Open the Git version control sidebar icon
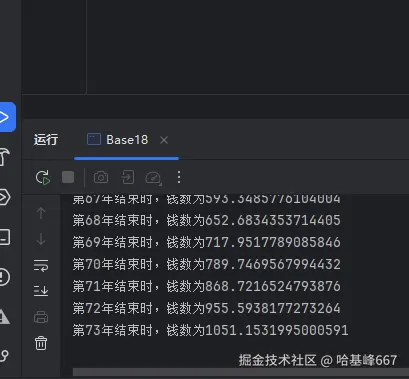409x379 pixels. (x=4, y=356)
